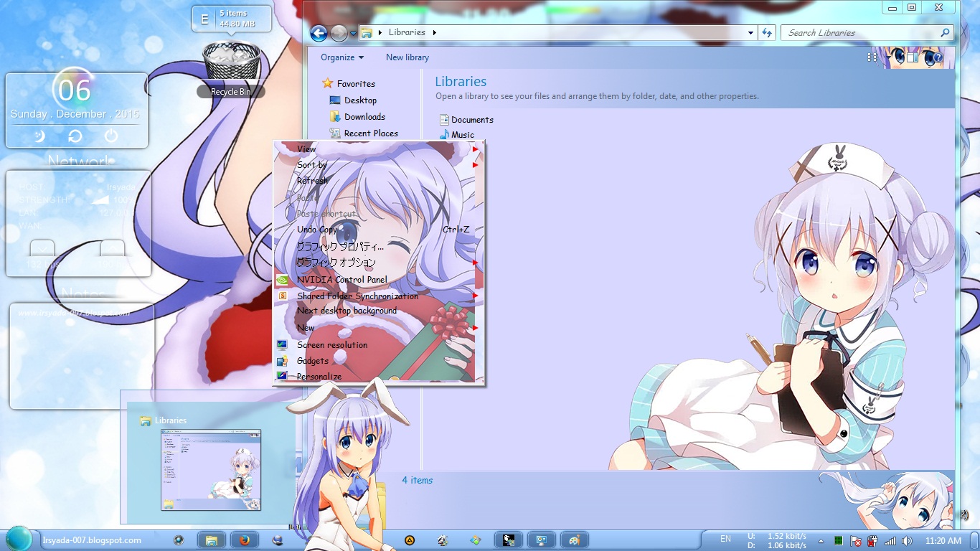Image resolution: width=980 pixels, height=551 pixels.
Task: Click the power icon on clock widget
Action: click(110, 136)
